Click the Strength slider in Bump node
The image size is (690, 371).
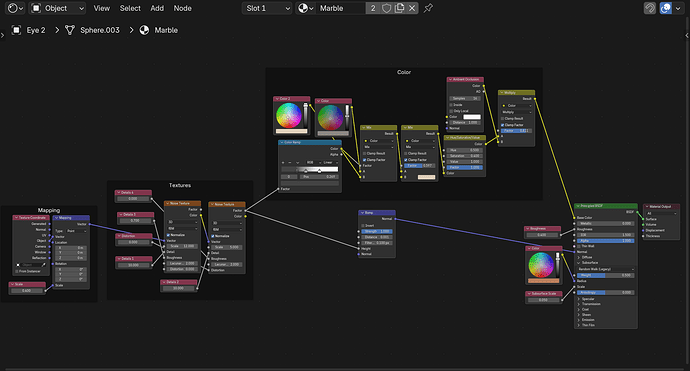377,231
